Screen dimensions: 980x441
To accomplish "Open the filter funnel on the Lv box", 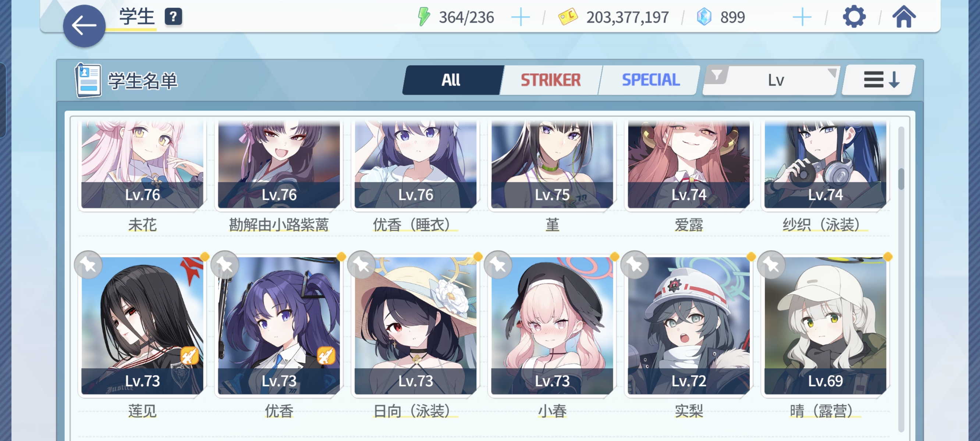I will pyautogui.click(x=716, y=75).
